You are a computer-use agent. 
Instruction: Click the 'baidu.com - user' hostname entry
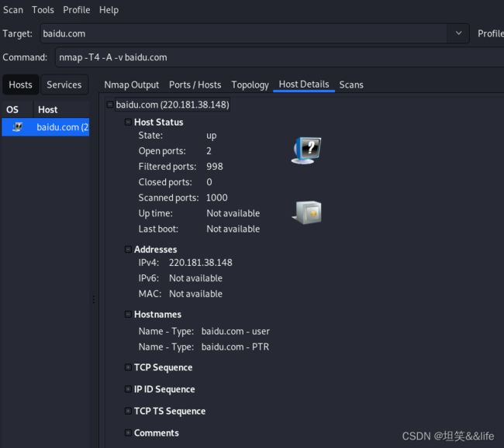[x=235, y=331]
